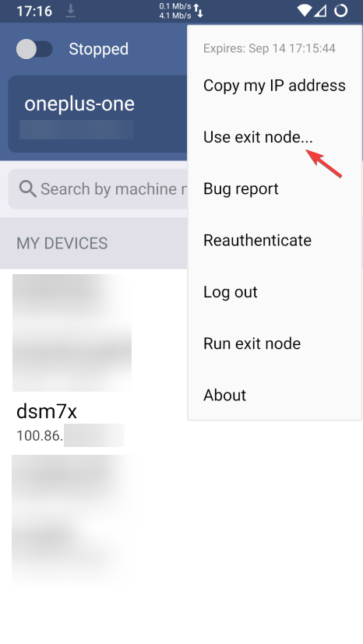Toggle the Stopped VPN switch on
Viewport: 363px width, 644px height.
pyautogui.click(x=34, y=49)
